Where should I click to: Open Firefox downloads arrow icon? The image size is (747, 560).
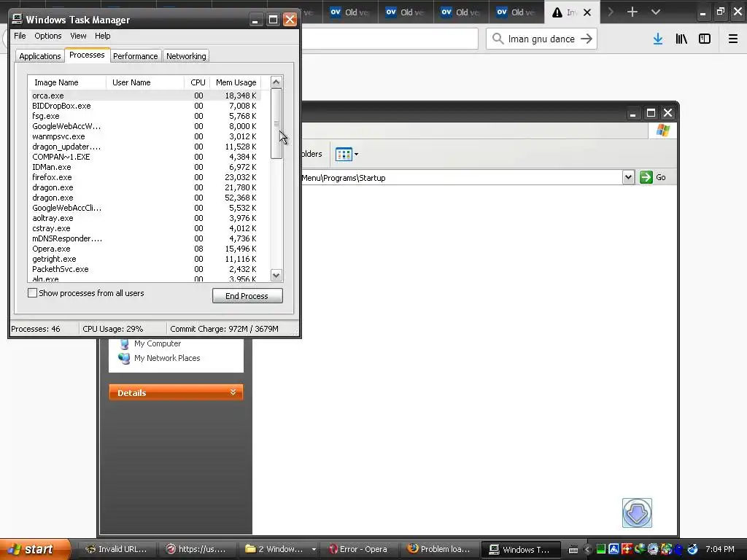(658, 39)
